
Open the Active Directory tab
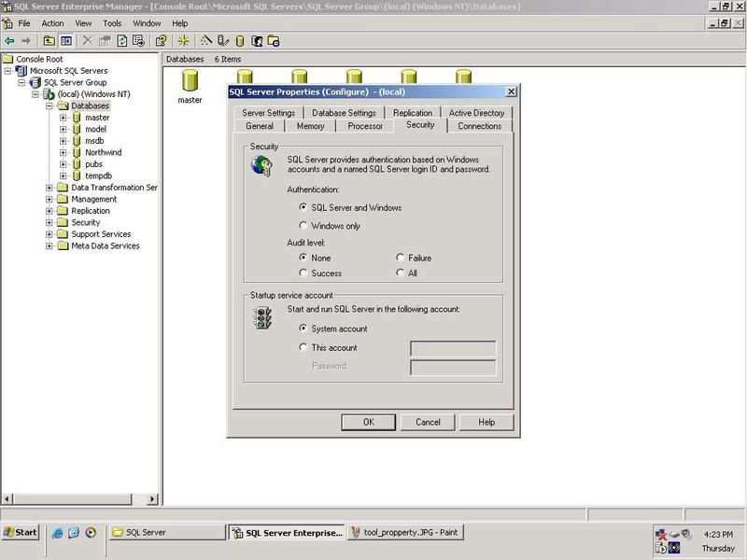coord(476,113)
